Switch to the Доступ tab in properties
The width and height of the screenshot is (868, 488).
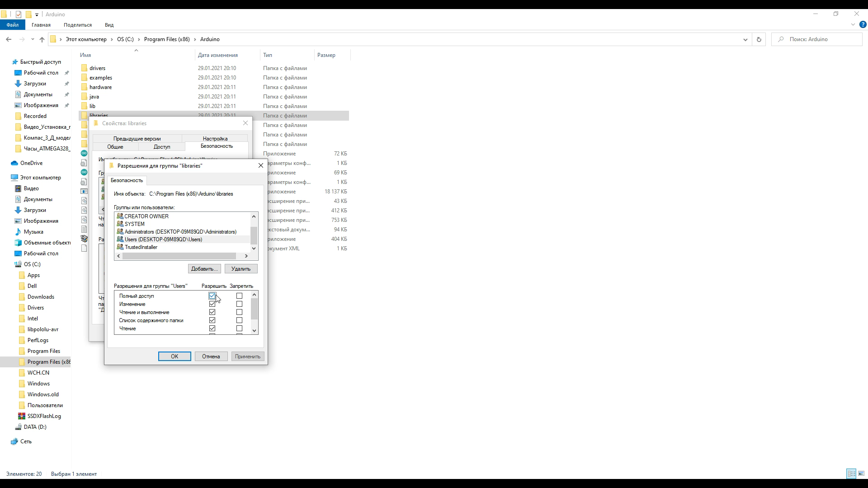click(x=161, y=147)
